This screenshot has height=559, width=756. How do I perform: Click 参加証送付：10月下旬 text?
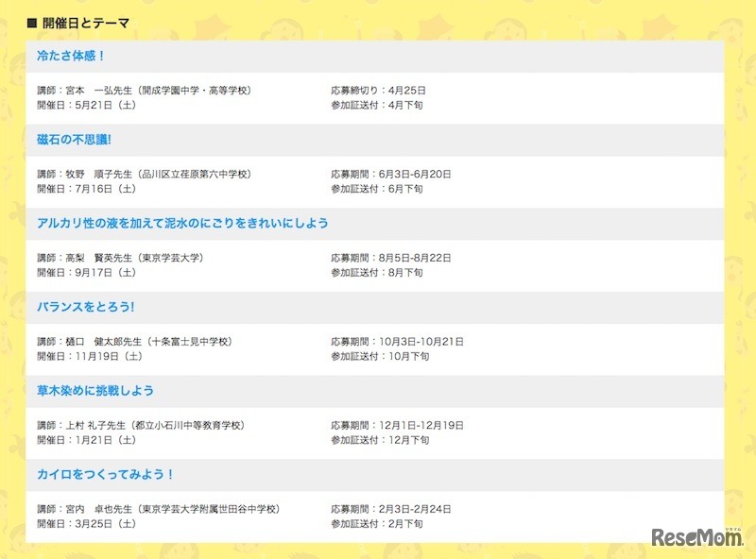[x=380, y=355]
